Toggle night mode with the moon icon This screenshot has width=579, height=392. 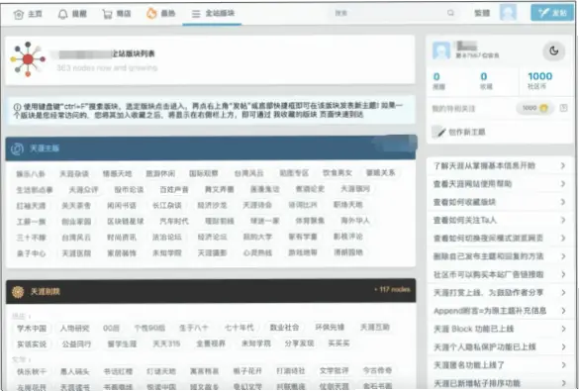point(553,51)
